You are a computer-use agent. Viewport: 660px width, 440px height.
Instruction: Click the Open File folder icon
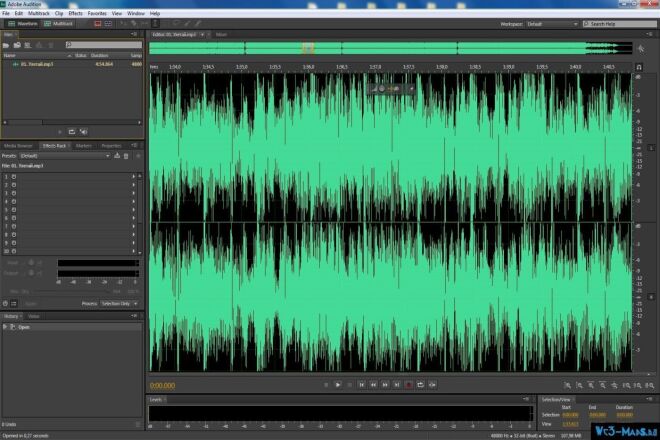tap(6, 45)
